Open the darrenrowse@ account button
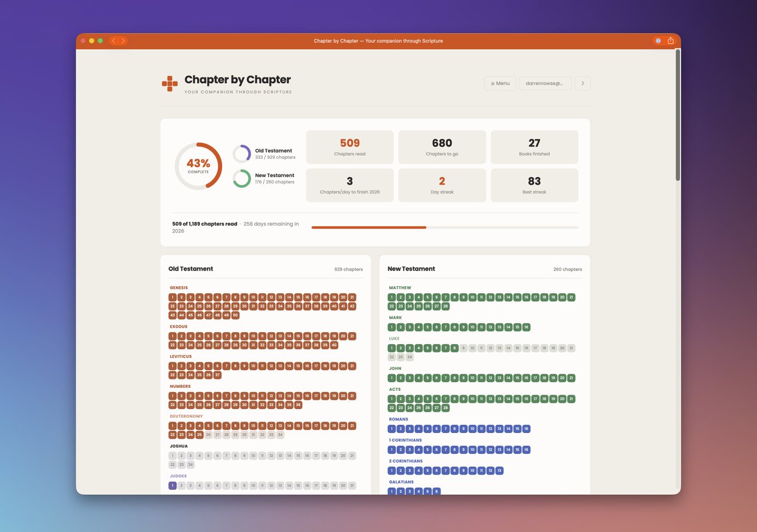The height and width of the screenshot is (532, 757). coord(546,83)
